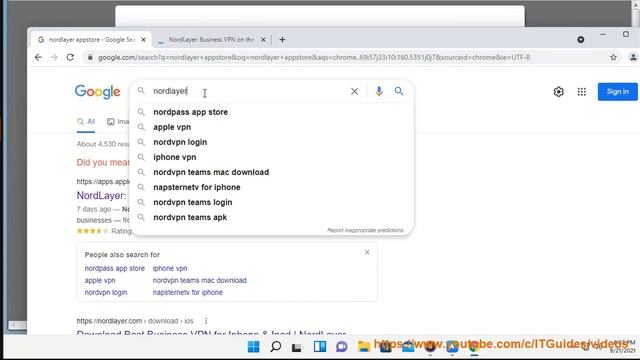Viewport: 640px width, 360px height.
Task: Start voice search with the microphone
Action: [x=379, y=91]
